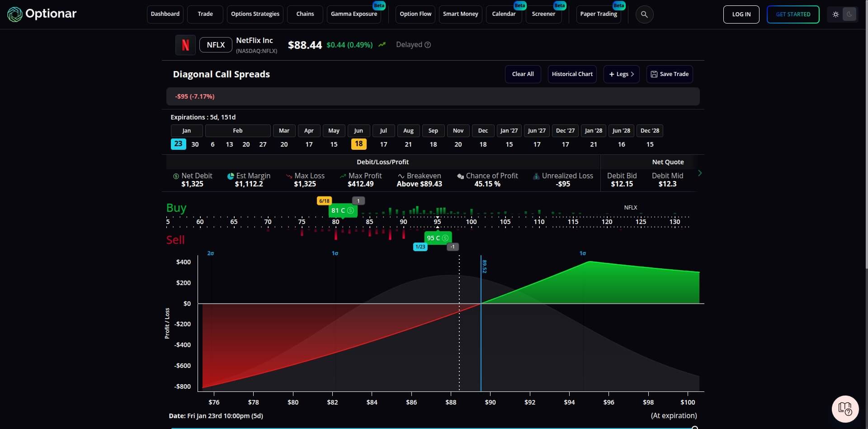868x429 pixels.
Task: Open the search magnifier icon
Action: pos(644,14)
